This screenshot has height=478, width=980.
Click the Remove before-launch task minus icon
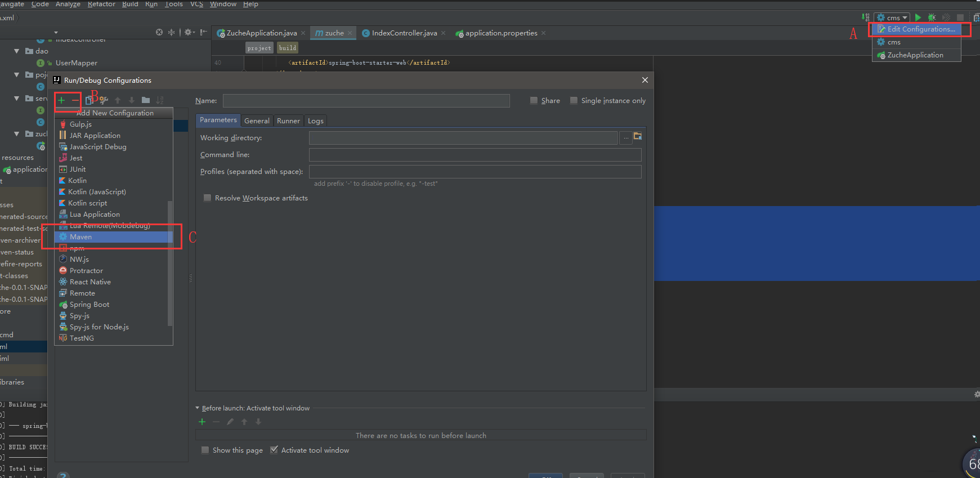(x=216, y=422)
